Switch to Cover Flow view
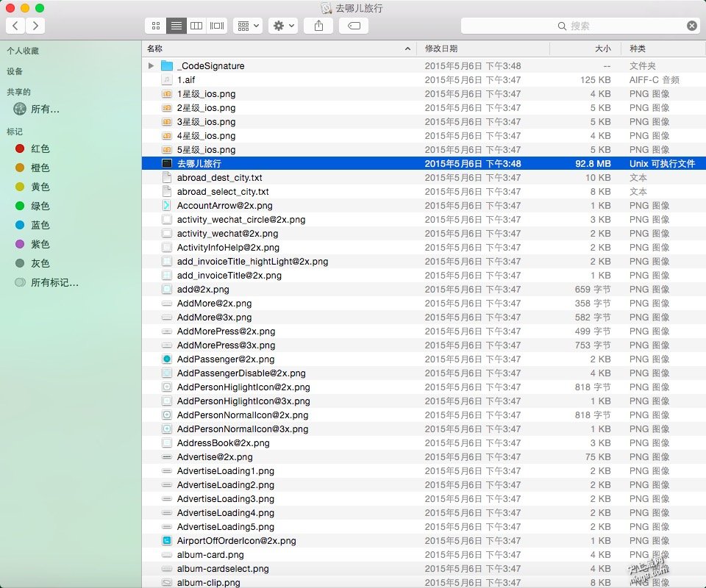 tap(217, 26)
